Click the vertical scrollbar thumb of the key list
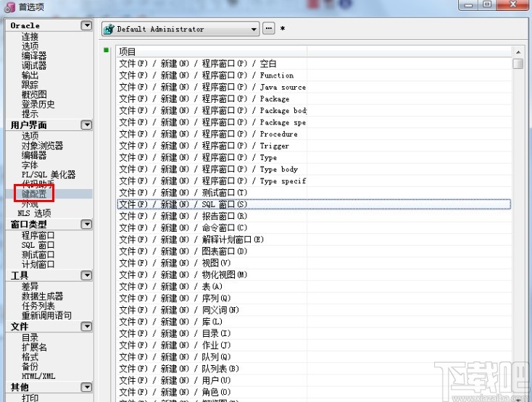Viewport: 532px width, 402px height. pos(518,64)
